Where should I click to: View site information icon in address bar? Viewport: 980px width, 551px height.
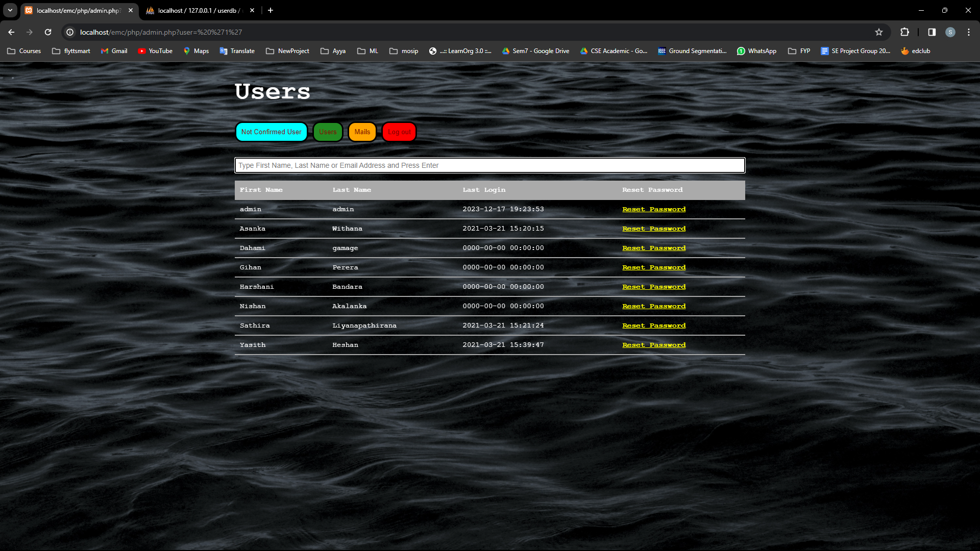tap(70, 32)
